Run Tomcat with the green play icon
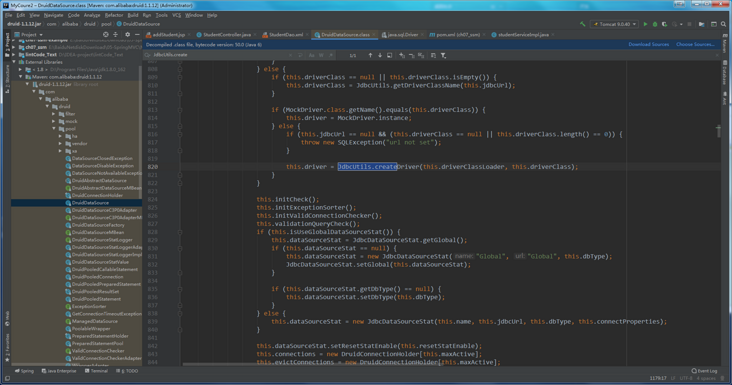The image size is (732, 385). coord(645,24)
